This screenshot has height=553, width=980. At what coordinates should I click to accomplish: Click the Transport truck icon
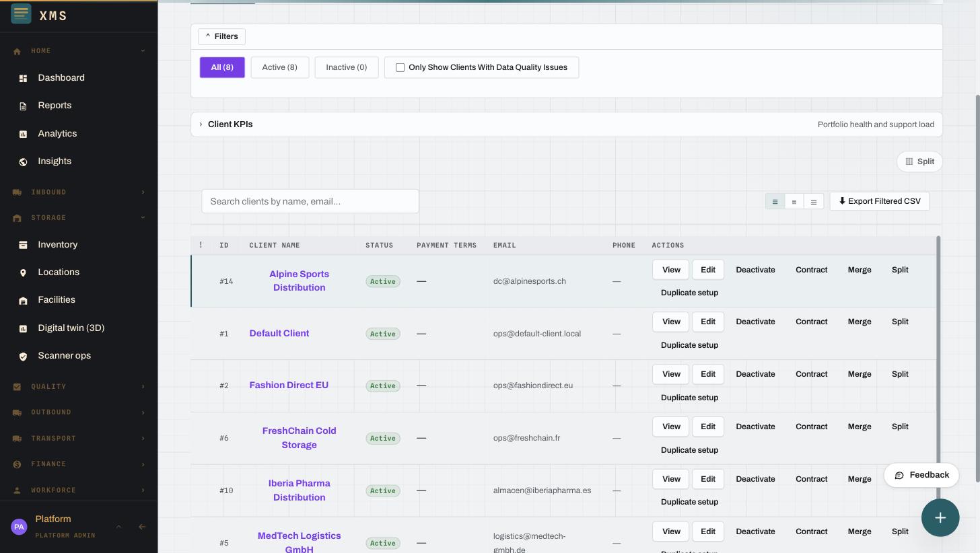[x=17, y=439]
